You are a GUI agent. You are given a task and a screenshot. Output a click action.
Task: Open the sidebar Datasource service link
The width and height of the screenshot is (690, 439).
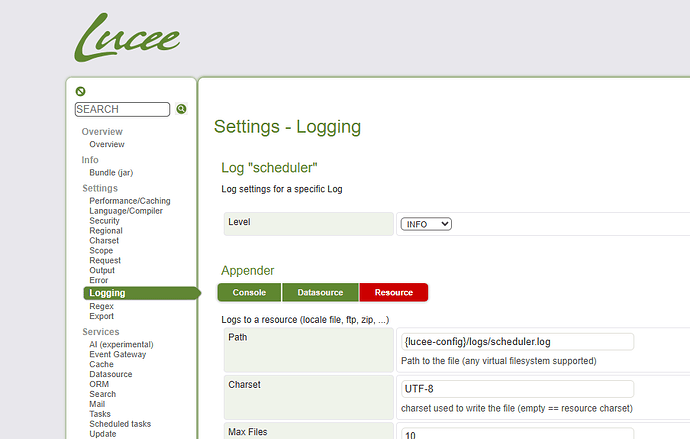(111, 374)
